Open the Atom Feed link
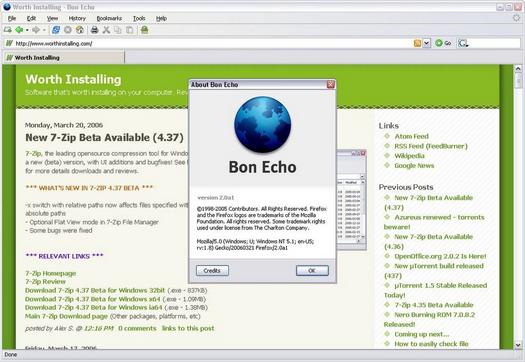Viewport: 525px width, 362px height. 411,136
